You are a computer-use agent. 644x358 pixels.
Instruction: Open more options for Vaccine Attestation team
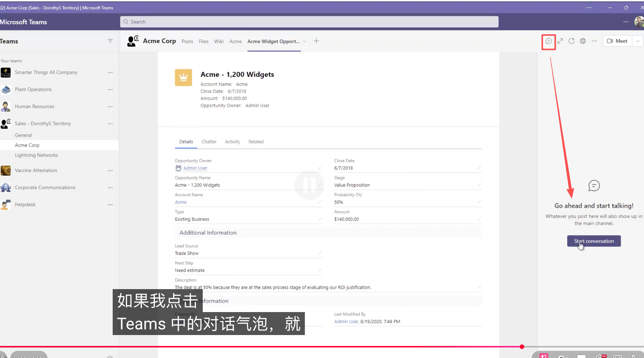coord(110,171)
